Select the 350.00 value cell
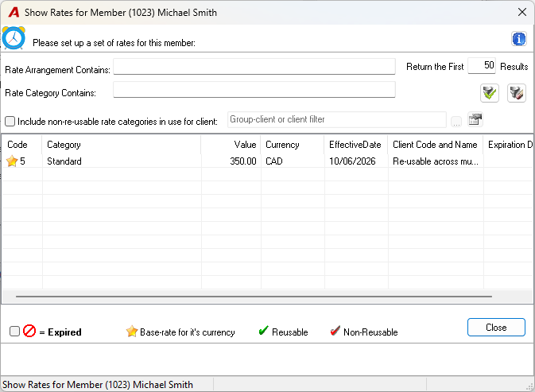 click(x=231, y=161)
